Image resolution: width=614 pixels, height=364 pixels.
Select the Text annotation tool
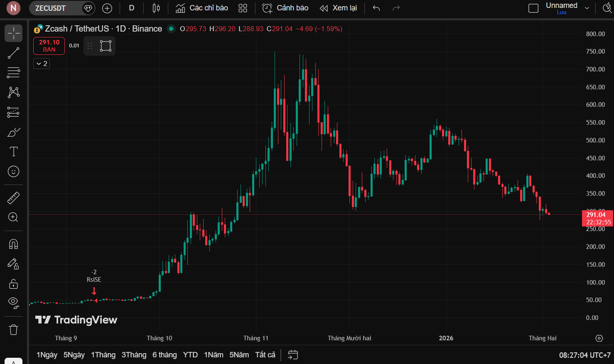click(x=13, y=152)
